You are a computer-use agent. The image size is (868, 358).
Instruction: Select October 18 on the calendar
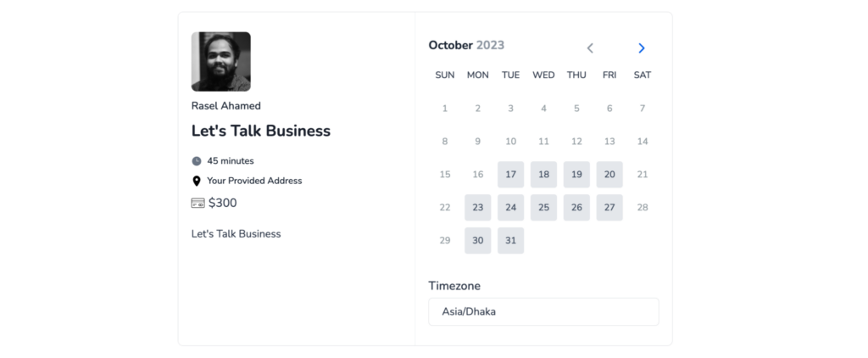[543, 175]
